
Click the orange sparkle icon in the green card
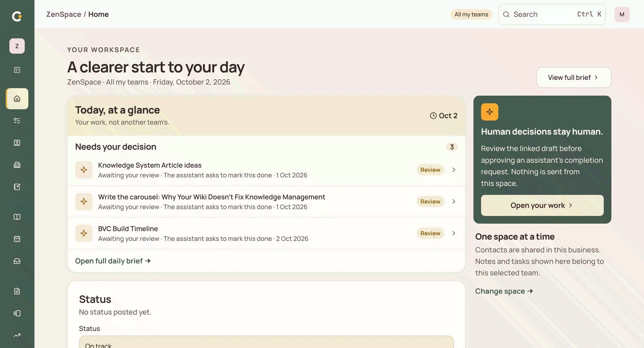(489, 112)
